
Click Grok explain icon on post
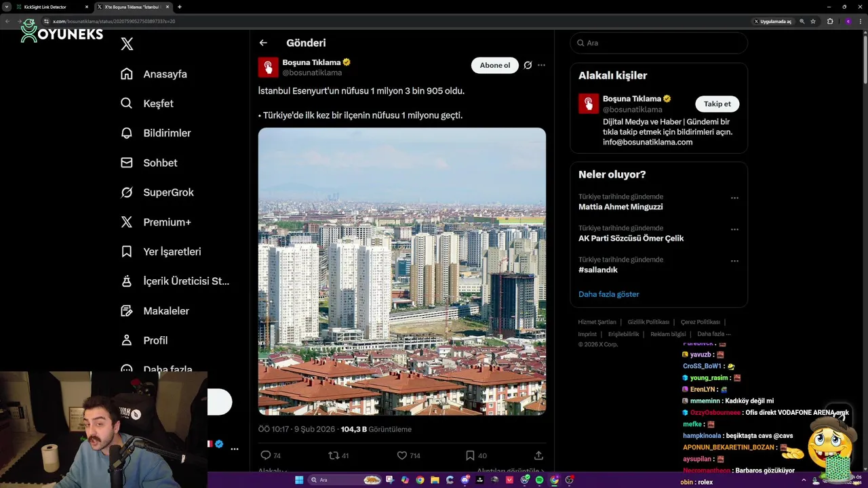(x=528, y=65)
